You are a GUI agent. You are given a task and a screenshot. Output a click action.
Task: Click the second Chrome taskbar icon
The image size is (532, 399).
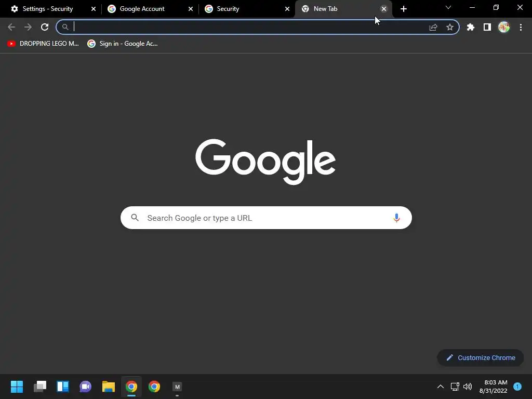pyautogui.click(x=154, y=387)
